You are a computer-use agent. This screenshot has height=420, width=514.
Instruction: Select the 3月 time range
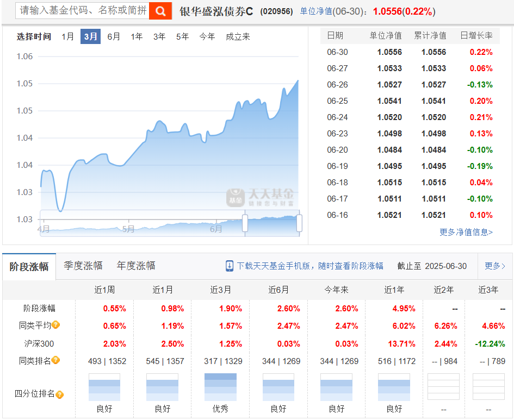[90, 36]
